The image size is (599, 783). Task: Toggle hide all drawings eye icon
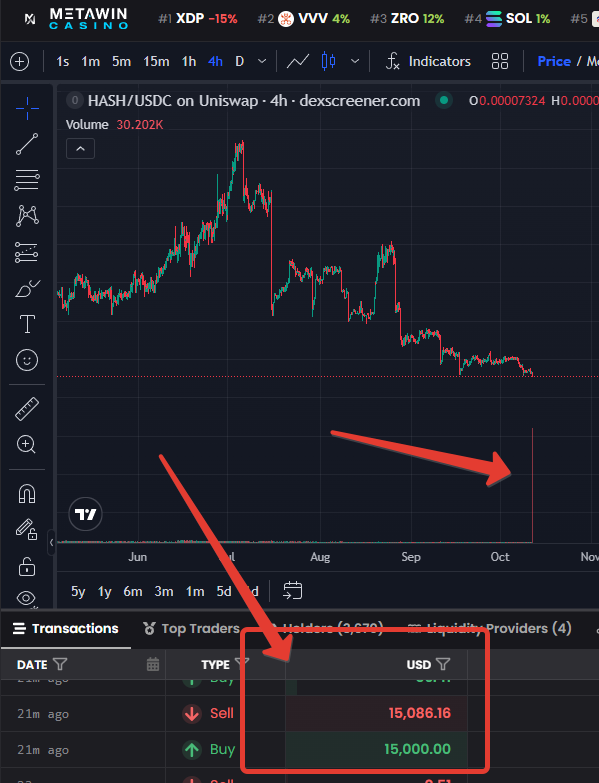[x=27, y=598]
